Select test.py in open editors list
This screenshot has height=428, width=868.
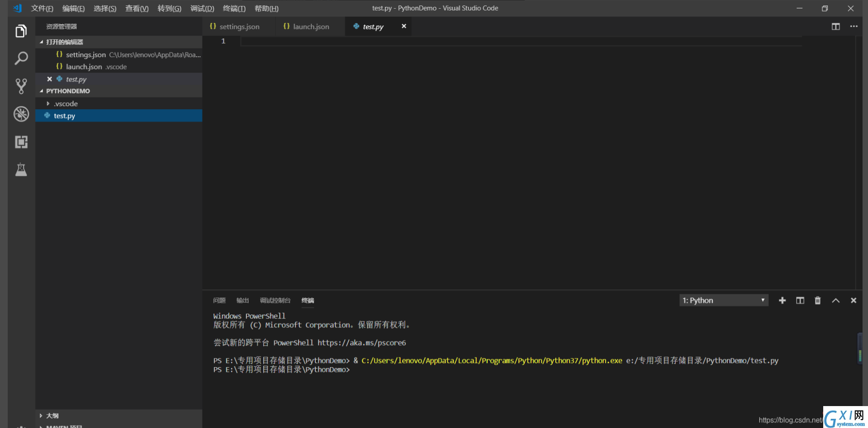click(119, 79)
